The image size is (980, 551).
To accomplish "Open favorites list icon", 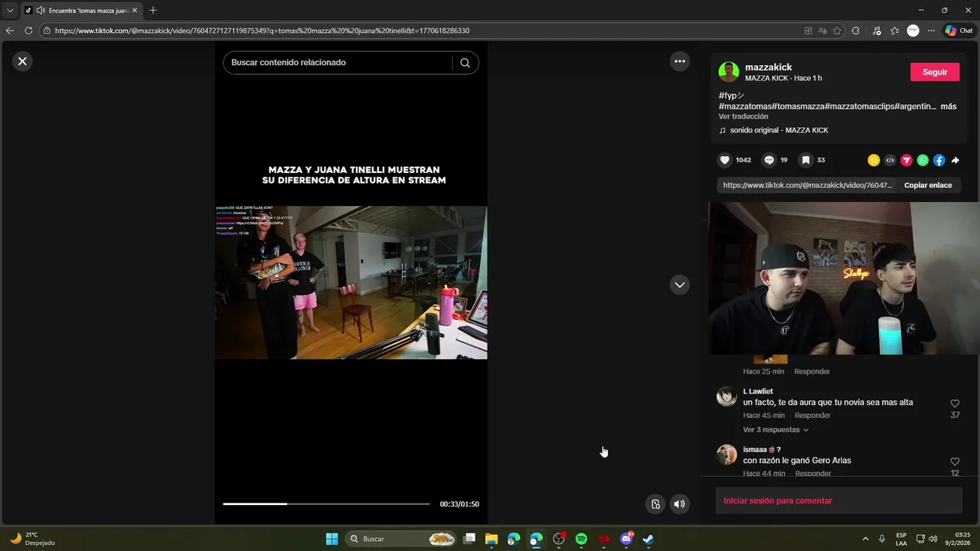I will point(895,31).
